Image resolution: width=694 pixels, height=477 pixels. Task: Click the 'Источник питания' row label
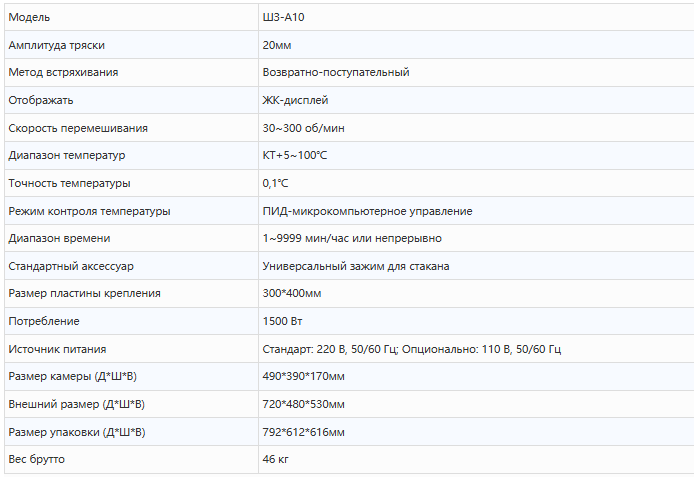pyautogui.click(x=57, y=349)
